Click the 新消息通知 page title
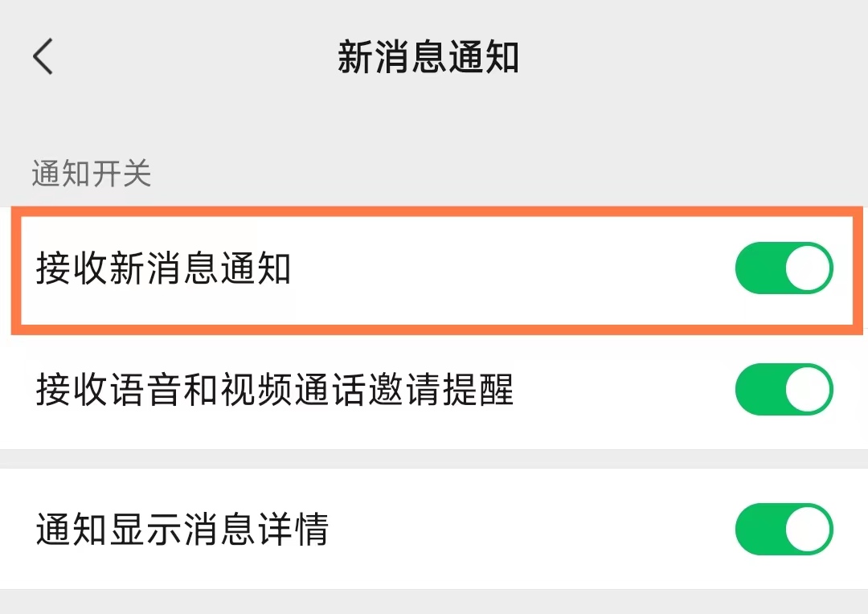This screenshot has width=868, height=614. [x=428, y=58]
